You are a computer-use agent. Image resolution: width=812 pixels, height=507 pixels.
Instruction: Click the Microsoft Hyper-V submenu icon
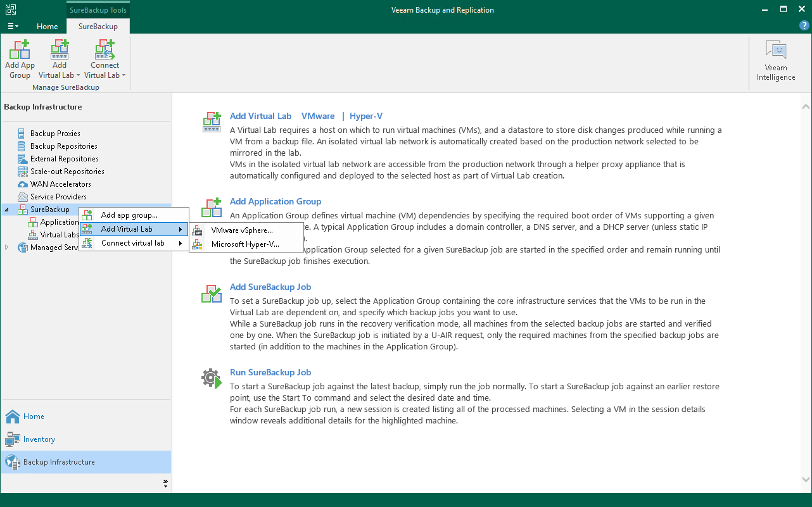(x=198, y=244)
